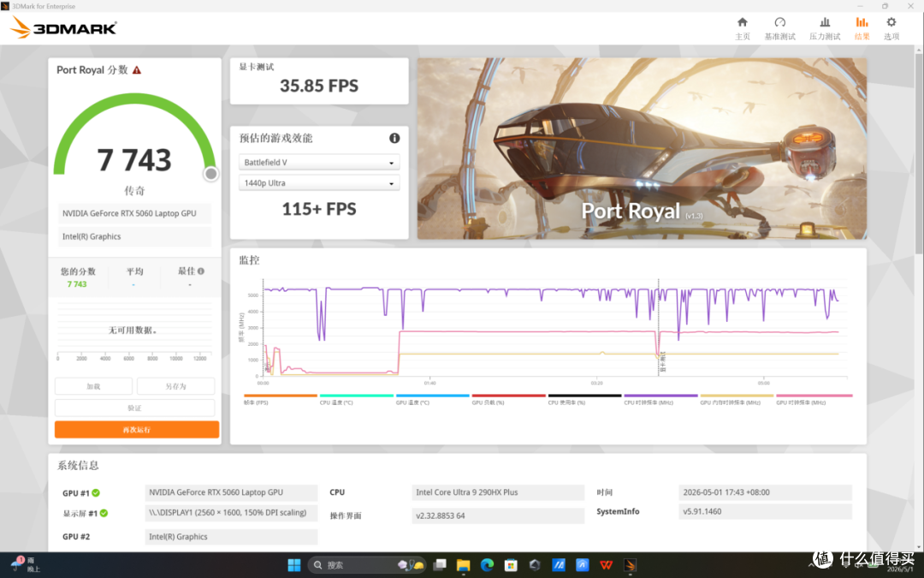
Task: Open File Explorer from the taskbar
Action: click(x=463, y=565)
